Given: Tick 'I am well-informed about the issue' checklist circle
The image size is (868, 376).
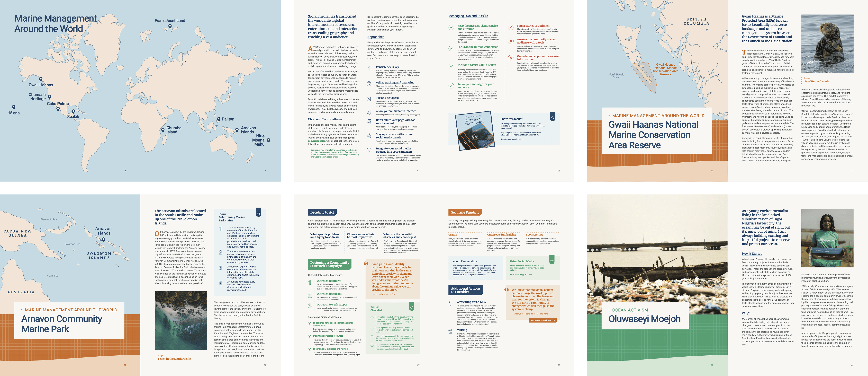Looking at the screenshot, I should coord(372,317).
